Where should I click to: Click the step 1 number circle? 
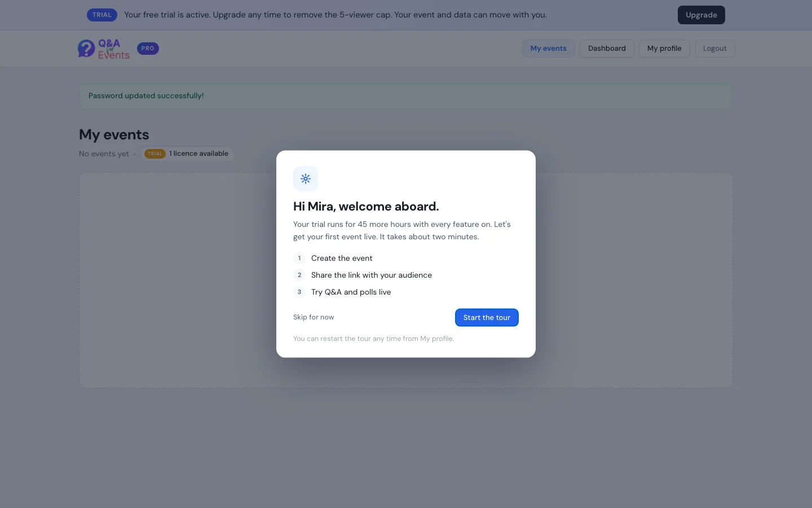(x=299, y=258)
